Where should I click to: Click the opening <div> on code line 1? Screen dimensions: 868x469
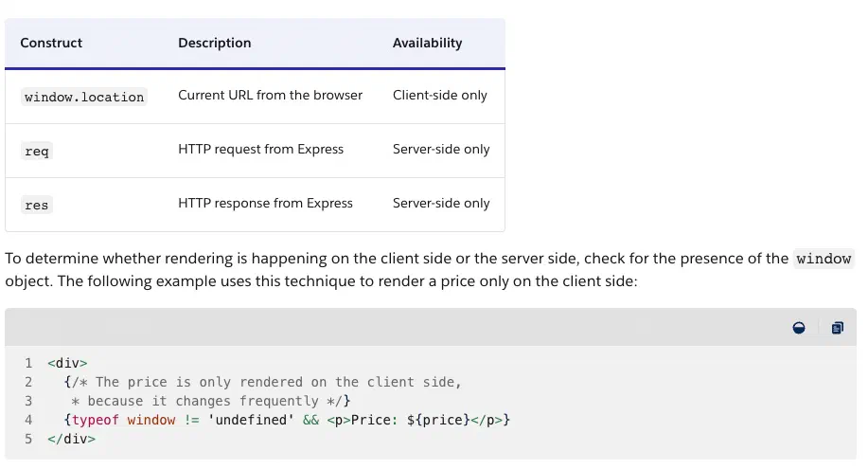(67, 363)
